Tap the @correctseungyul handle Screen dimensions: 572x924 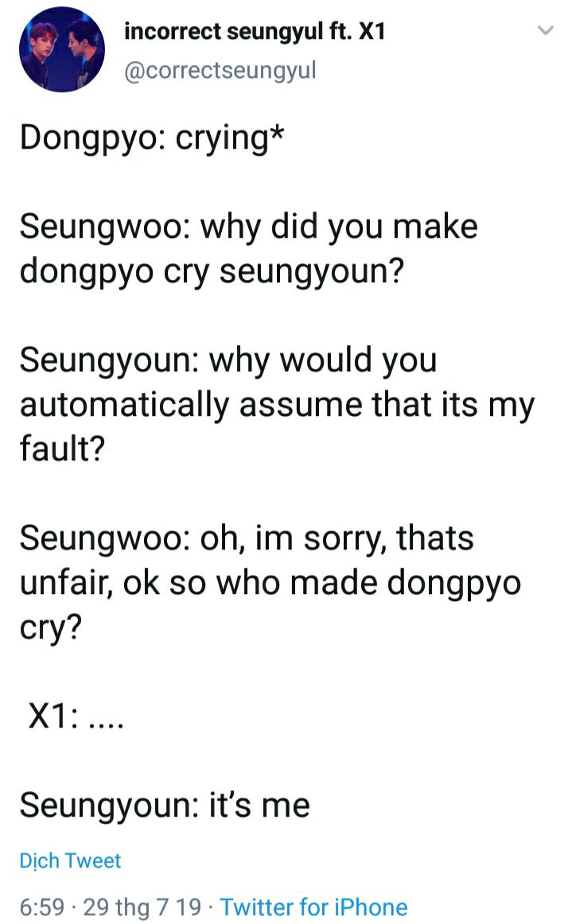coord(220,70)
